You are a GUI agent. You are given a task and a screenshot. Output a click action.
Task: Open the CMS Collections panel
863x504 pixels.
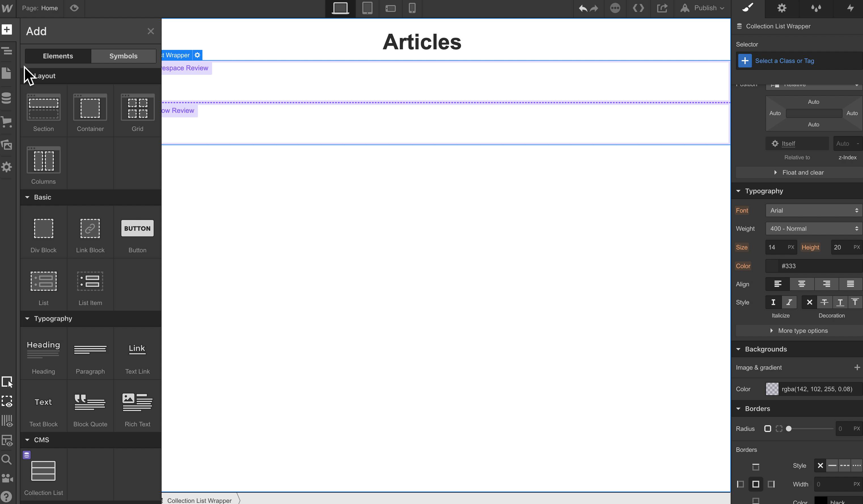7,98
